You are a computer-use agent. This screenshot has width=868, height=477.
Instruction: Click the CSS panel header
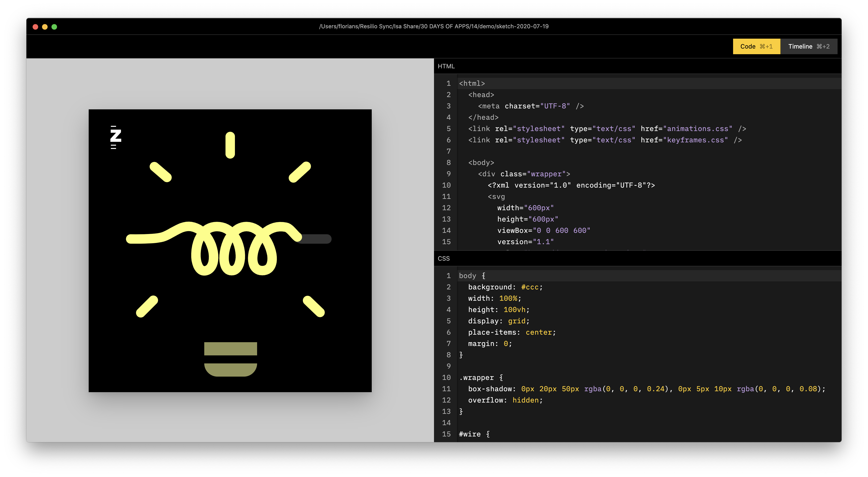(444, 259)
